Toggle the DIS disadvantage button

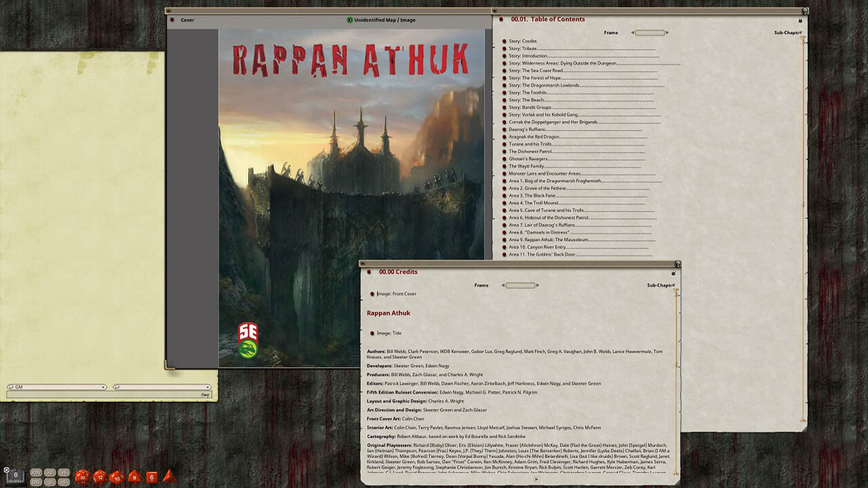(37, 482)
